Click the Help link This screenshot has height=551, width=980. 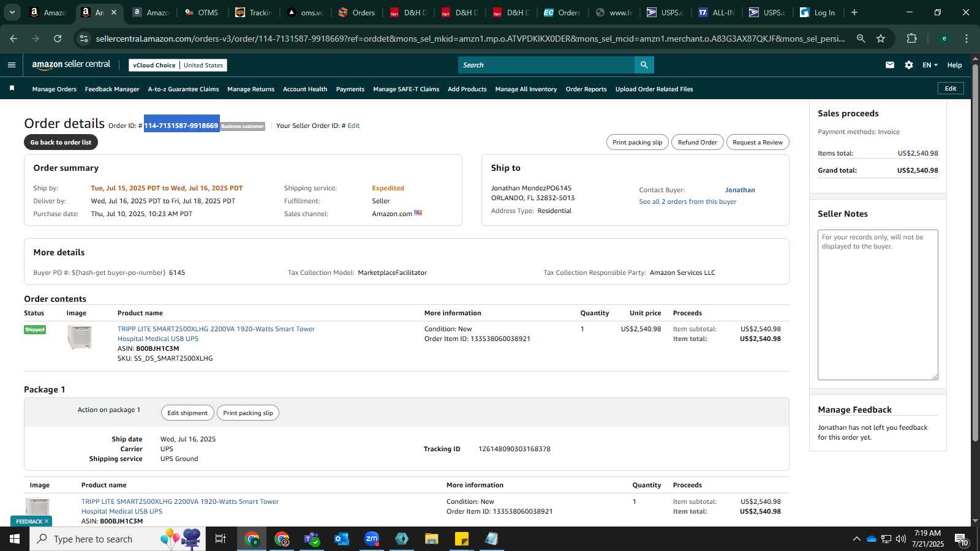click(x=954, y=65)
